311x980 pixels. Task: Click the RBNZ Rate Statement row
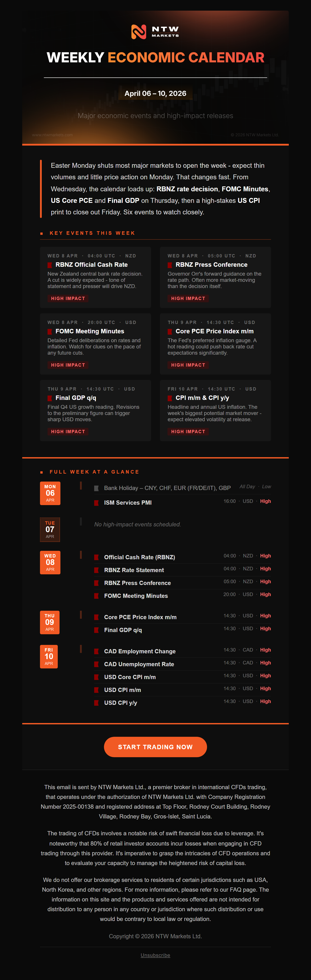(183, 570)
